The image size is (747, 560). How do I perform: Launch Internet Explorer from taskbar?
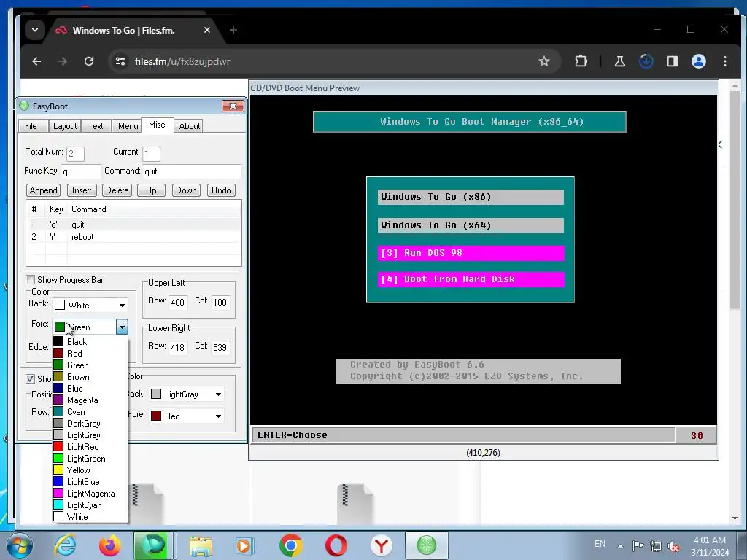(65, 545)
